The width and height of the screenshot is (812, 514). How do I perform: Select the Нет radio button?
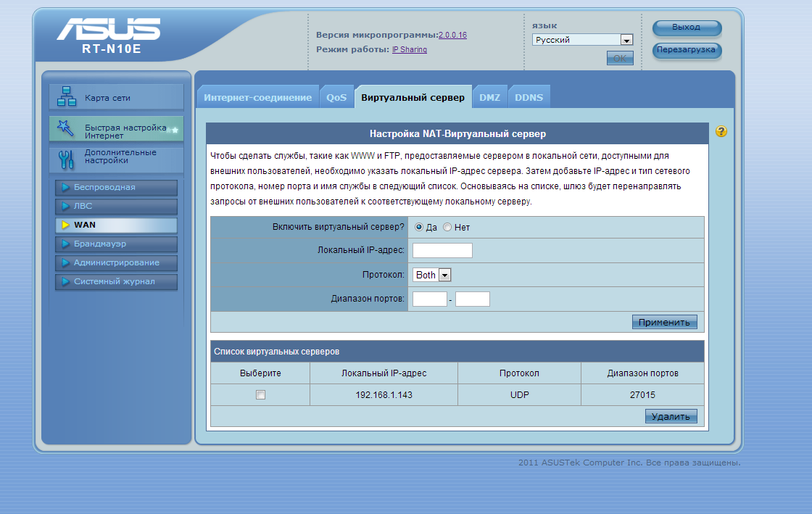click(447, 227)
